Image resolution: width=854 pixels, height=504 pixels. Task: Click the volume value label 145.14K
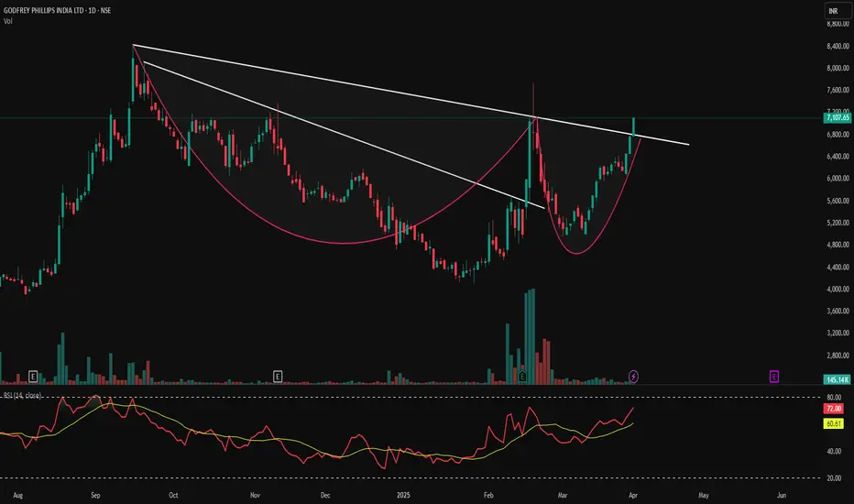838,379
